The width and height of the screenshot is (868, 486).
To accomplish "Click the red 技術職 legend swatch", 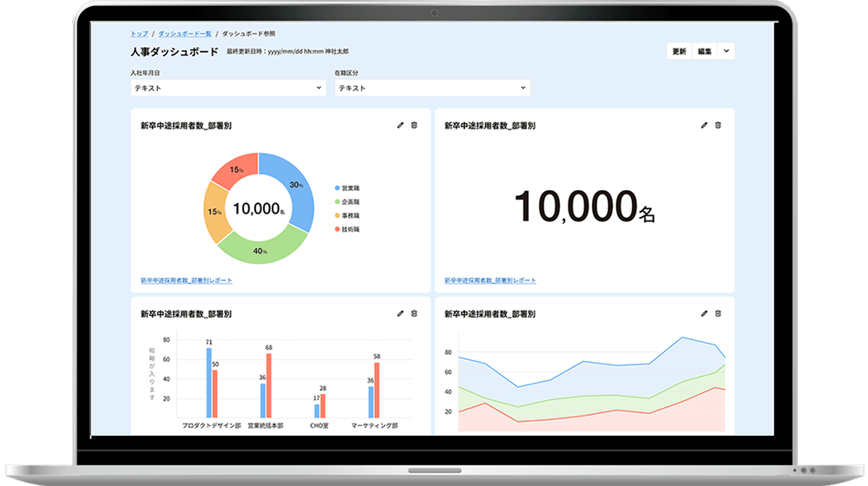I will coord(337,229).
